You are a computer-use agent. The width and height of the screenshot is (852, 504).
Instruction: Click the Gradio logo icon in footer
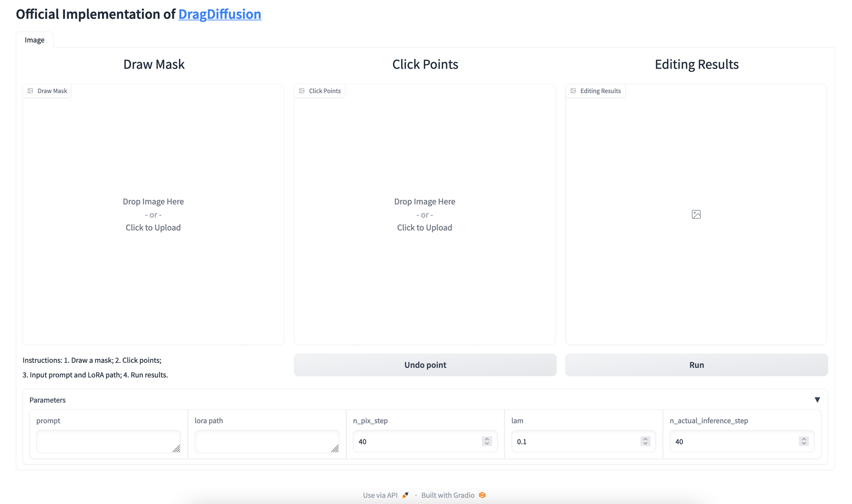pos(482,495)
